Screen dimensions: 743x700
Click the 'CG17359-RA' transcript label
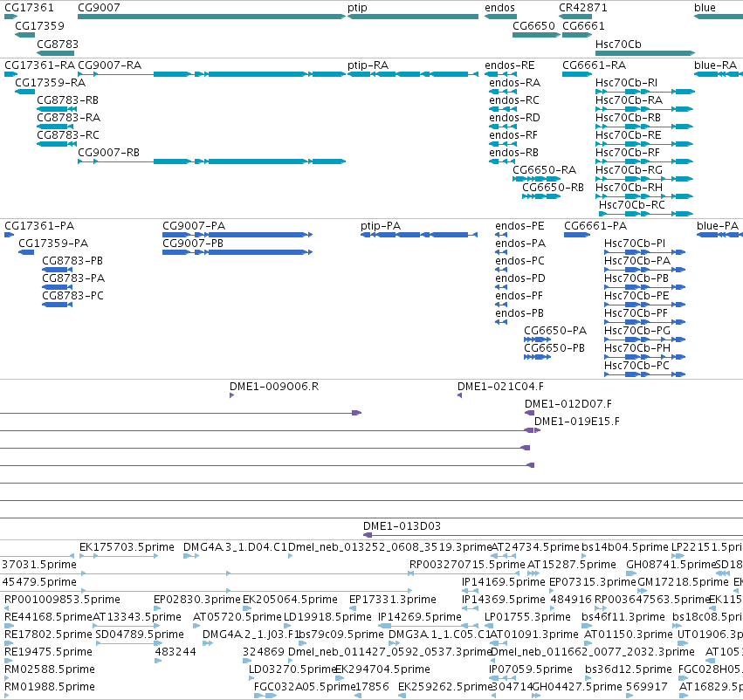[51, 82]
